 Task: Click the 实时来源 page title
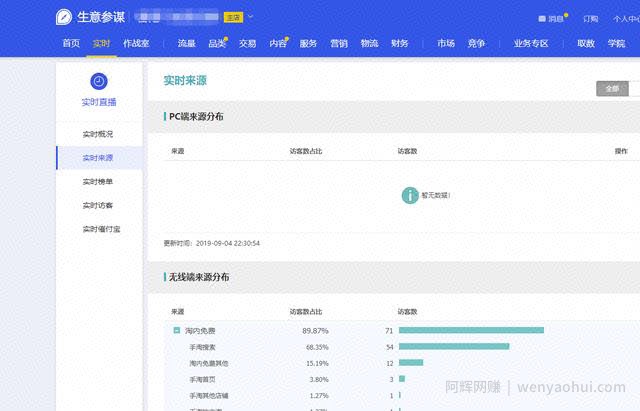[x=185, y=80]
